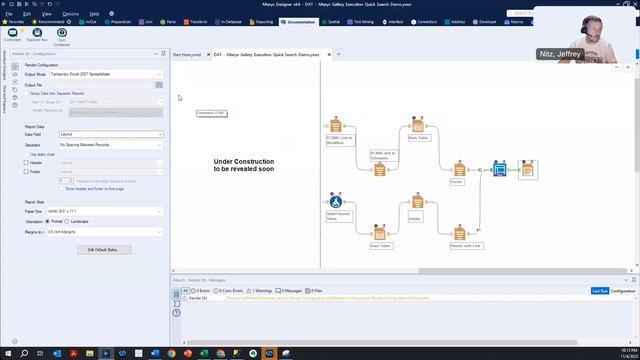Image resolution: width=640 pixels, height=360 pixels.
Task: Select the Initials report tool on the canvas
Action: pyautogui.click(x=417, y=201)
